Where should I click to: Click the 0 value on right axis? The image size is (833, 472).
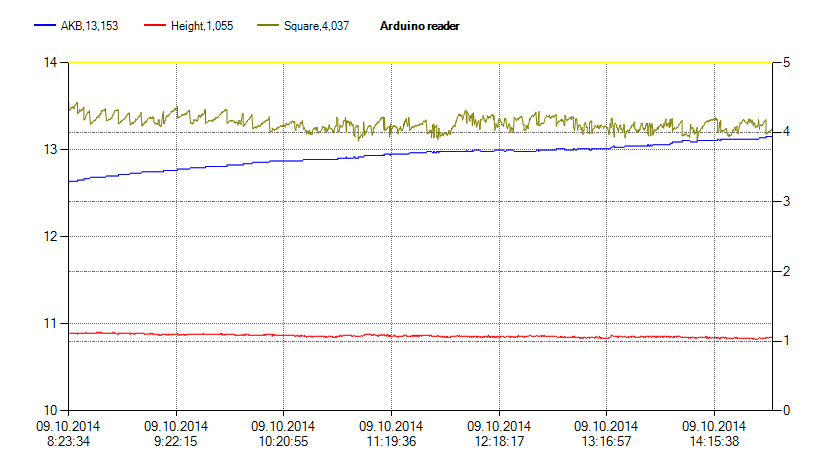(x=788, y=410)
